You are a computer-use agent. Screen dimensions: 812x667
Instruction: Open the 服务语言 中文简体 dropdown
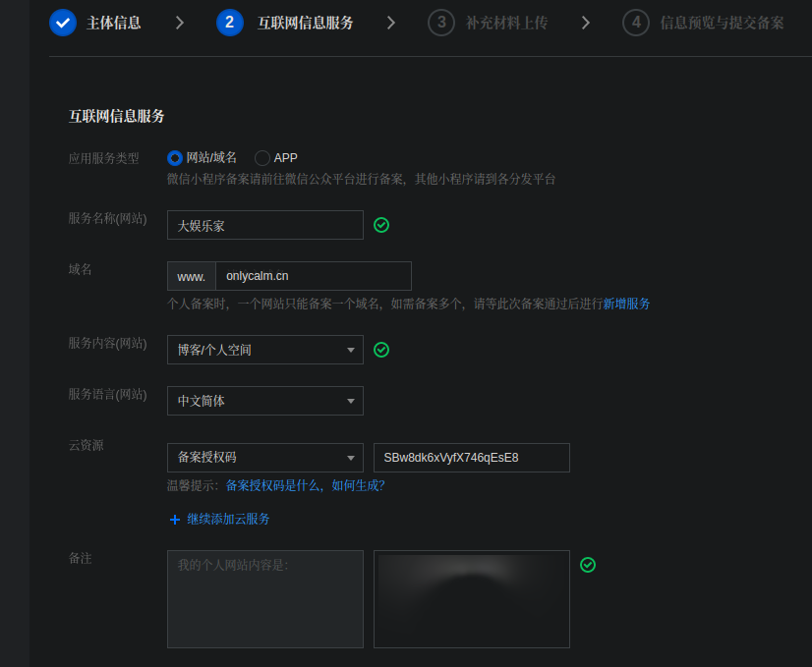coord(265,401)
